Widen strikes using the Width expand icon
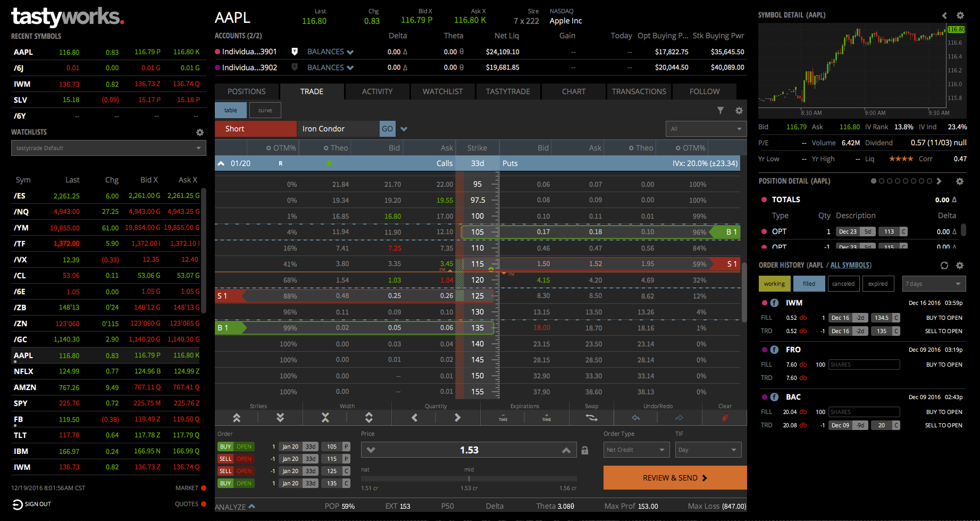The width and height of the screenshot is (980, 521). point(368,418)
